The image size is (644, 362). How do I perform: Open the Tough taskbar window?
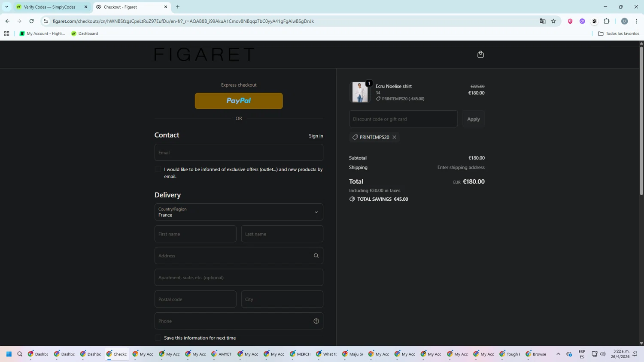(x=510, y=354)
